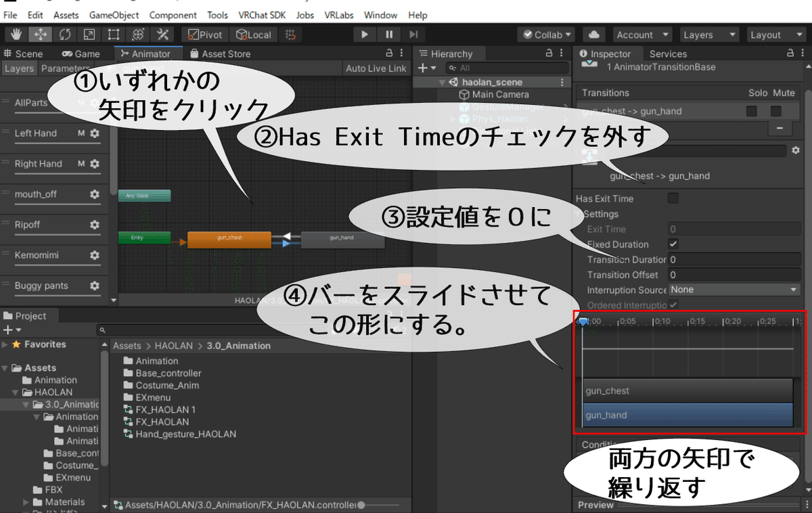Open cloud services icon
Viewport: 812px width, 513px height.
593,35
